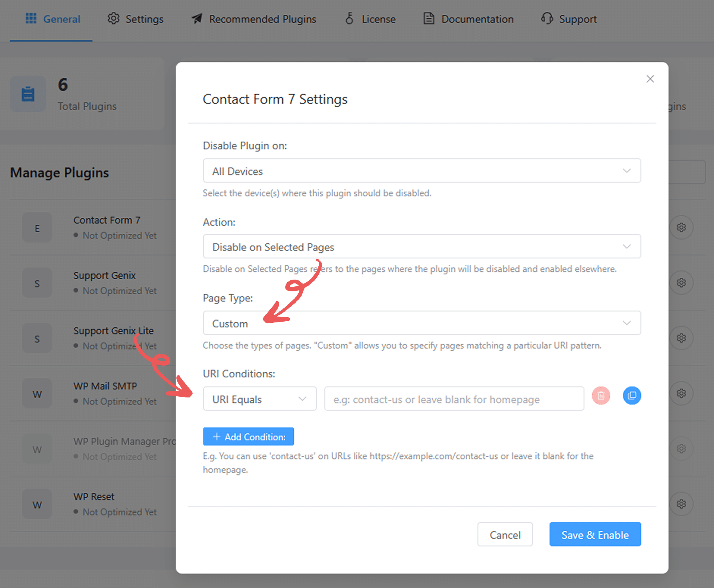Screen dimensions: 714x588
Task: Click the Add Condition button
Action: click(249, 437)
